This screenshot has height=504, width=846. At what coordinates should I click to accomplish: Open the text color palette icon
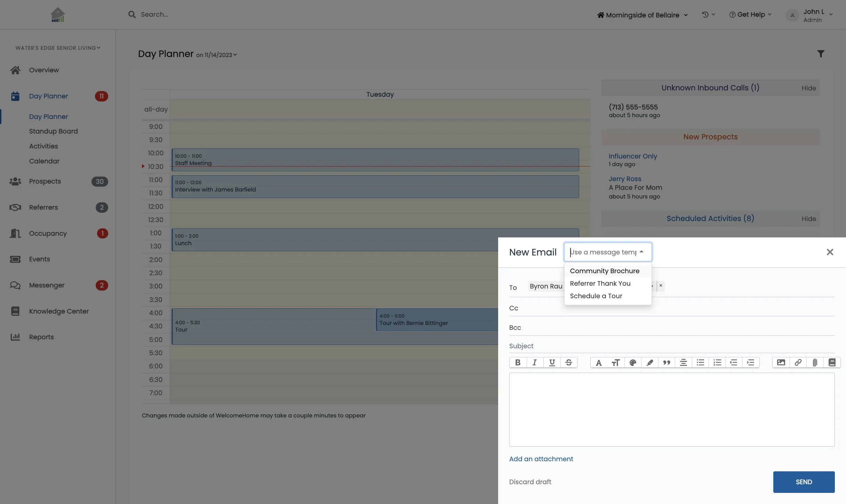pos(633,363)
